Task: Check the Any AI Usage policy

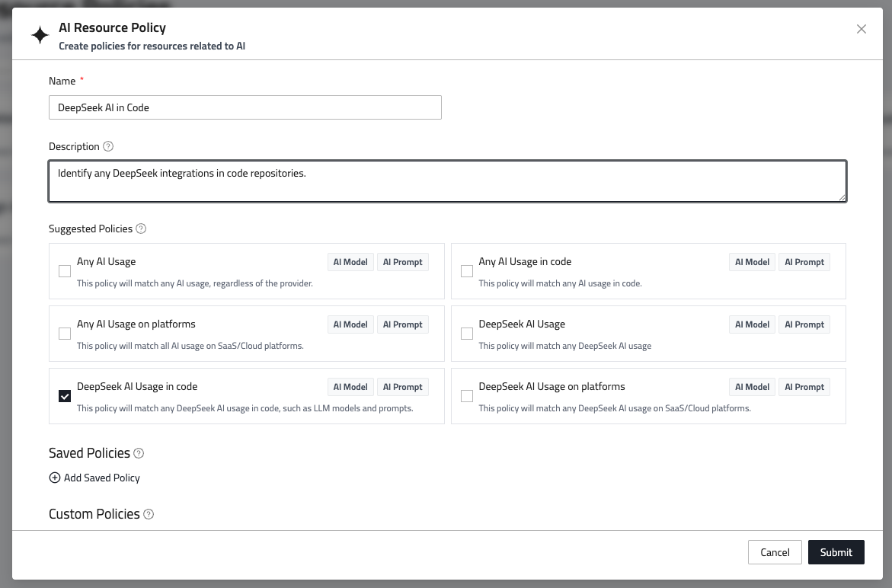Action: tap(65, 271)
